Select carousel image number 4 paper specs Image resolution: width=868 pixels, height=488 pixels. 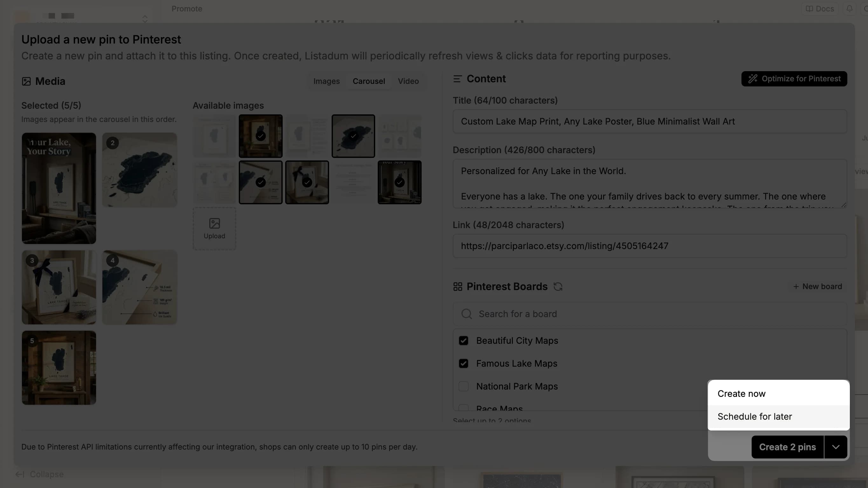[x=140, y=287]
